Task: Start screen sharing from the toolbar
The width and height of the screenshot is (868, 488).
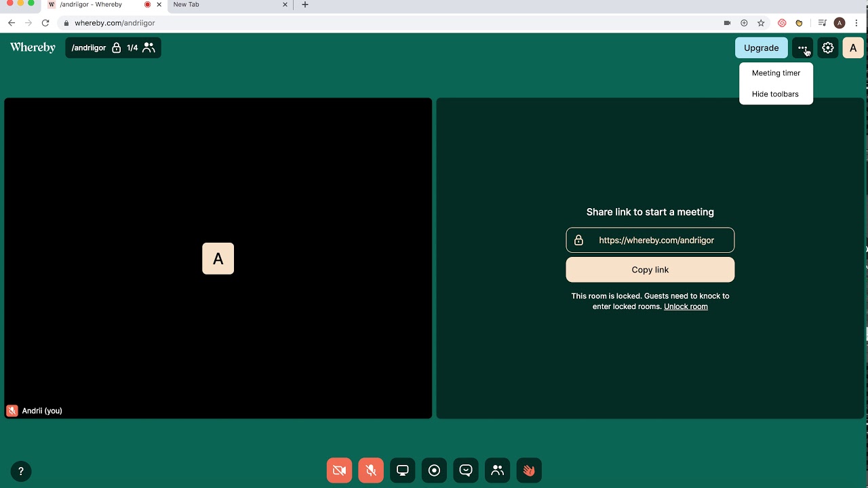Action: click(403, 470)
